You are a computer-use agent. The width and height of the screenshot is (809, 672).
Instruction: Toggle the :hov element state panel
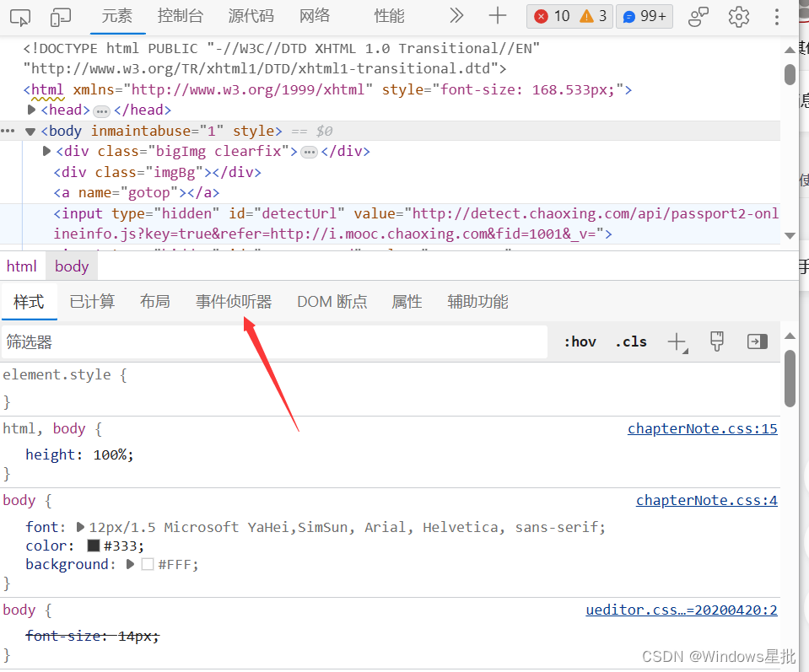tap(580, 342)
